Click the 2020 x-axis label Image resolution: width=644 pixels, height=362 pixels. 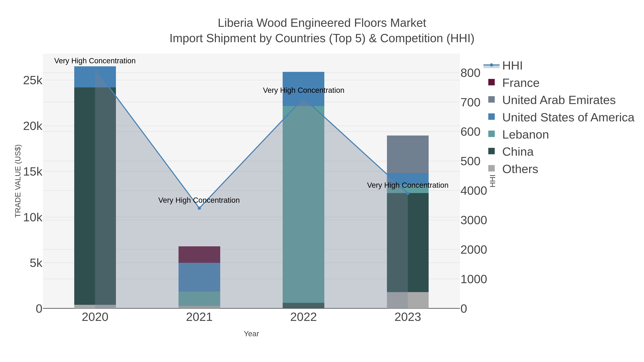pos(95,317)
